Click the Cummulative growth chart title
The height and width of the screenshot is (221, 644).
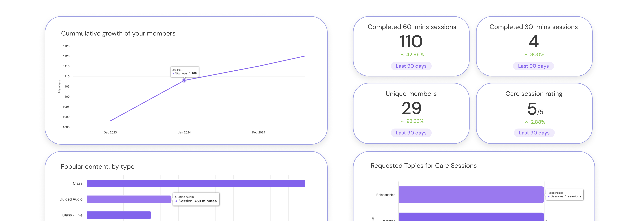coord(118,33)
